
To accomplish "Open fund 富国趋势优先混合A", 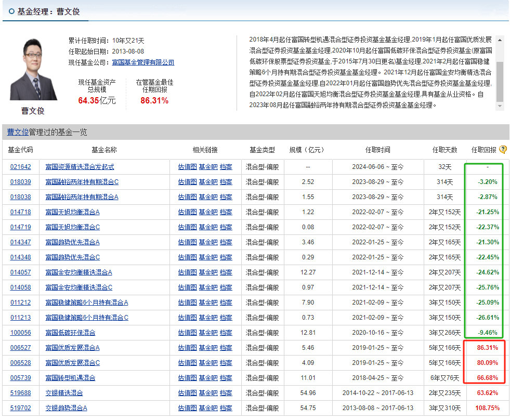I will pyautogui.click(x=73, y=242).
